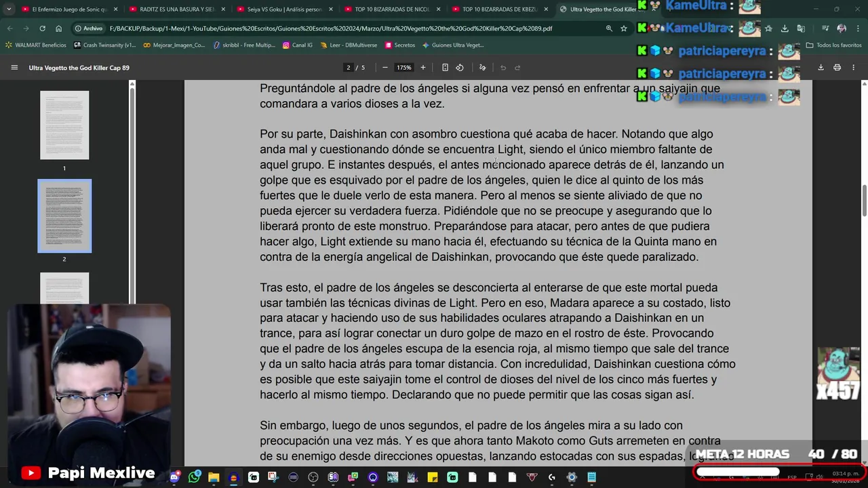Rotate the PDF counterclockwise
The width and height of the screenshot is (868, 488).
tap(460, 68)
